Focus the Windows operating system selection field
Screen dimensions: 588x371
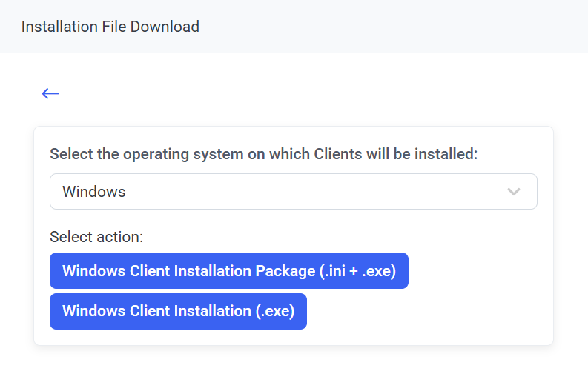pyautogui.click(x=293, y=192)
